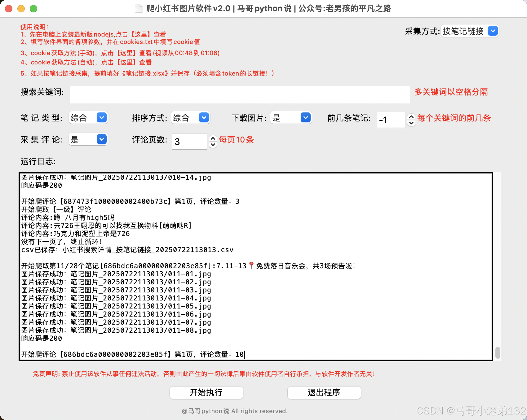Click the 退出程序 button
This screenshot has width=527, height=420.
324,392
